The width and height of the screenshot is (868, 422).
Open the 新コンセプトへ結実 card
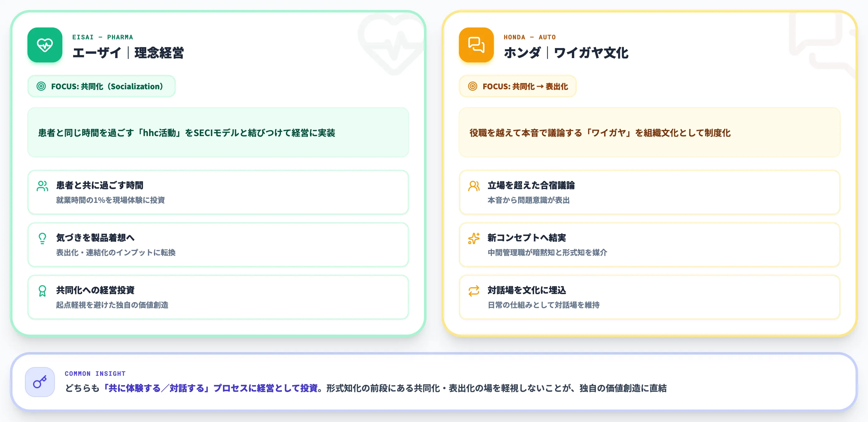649,245
